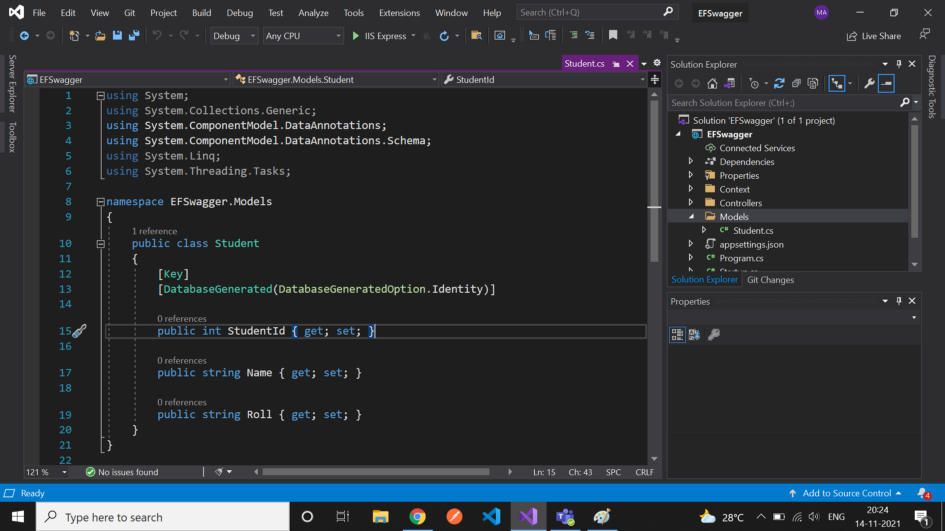Click Collapse All icon in Solution Explorer

pyautogui.click(x=796, y=84)
